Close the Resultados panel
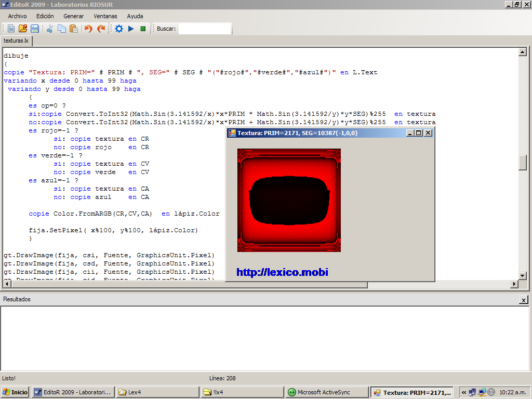The image size is (532, 399). tap(523, 300)
